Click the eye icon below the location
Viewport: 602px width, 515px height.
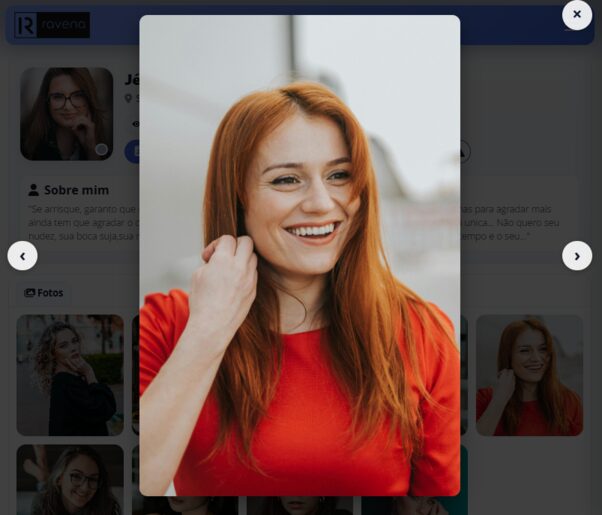135,124
